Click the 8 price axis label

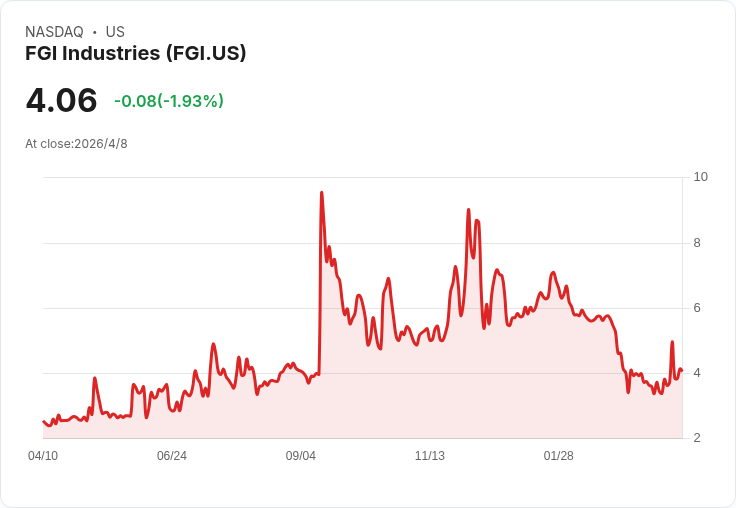tap(697, 243)
